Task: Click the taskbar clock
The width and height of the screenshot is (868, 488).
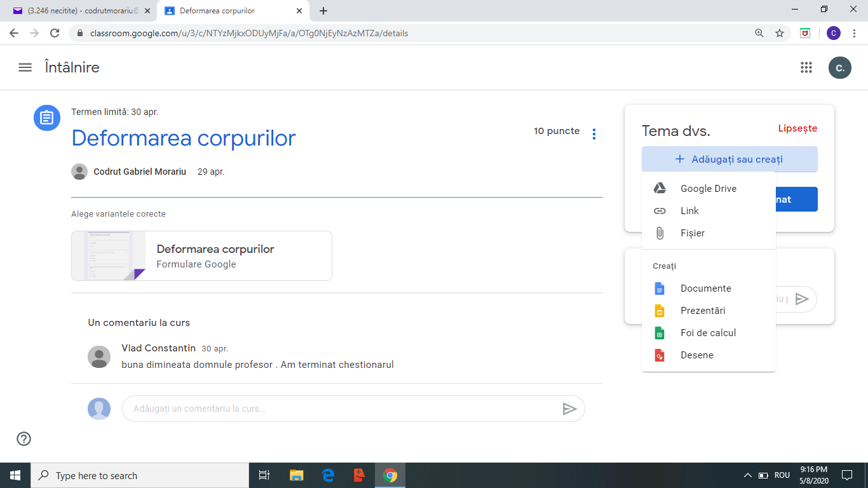Action: click(x=813, y=475)
